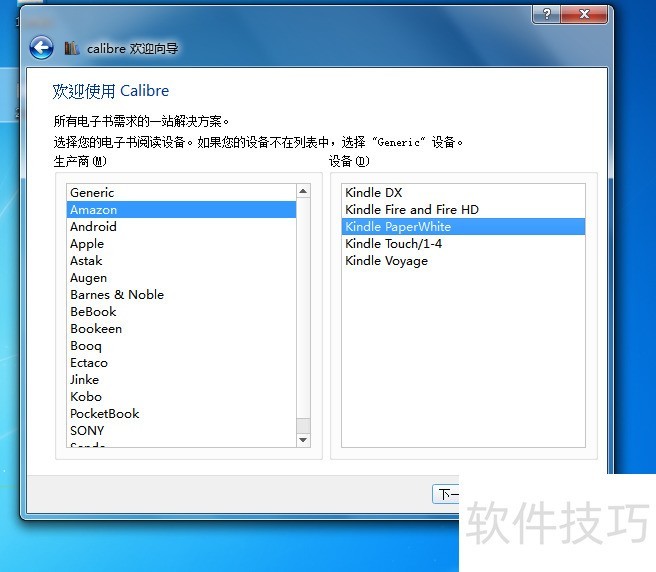The height and width of the screenshot is (572, 656).
Task: Choose Booq manufacturer entry
Action: point(181,346)
